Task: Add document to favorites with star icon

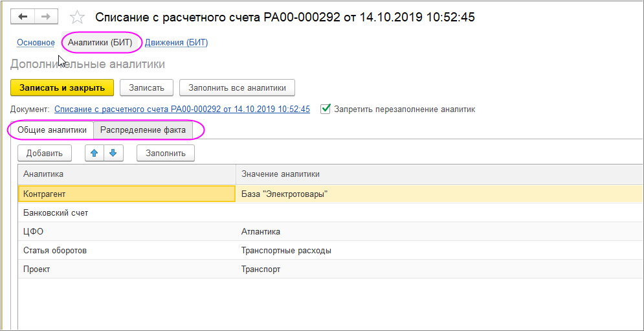Action: click(x=77, y=17)
